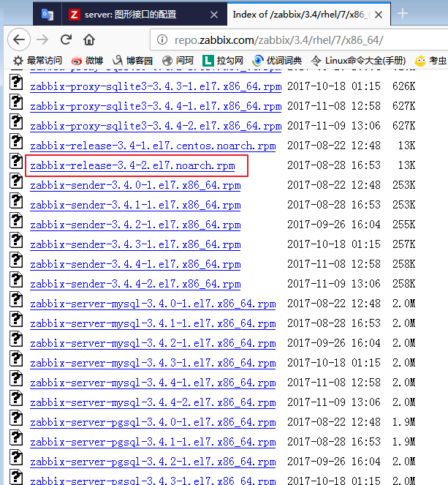Download zabbix-sender-3.4.4-2.el7.x86_64.rpm
The image size is (448, 485).
(x=135, y=284)
